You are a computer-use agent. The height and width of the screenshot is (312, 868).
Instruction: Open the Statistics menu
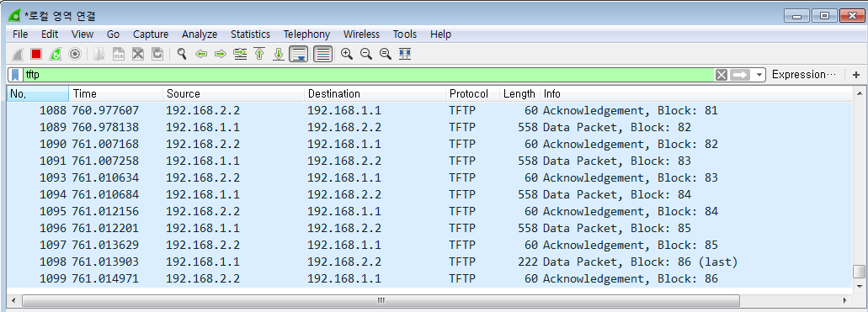coord(250,34)
